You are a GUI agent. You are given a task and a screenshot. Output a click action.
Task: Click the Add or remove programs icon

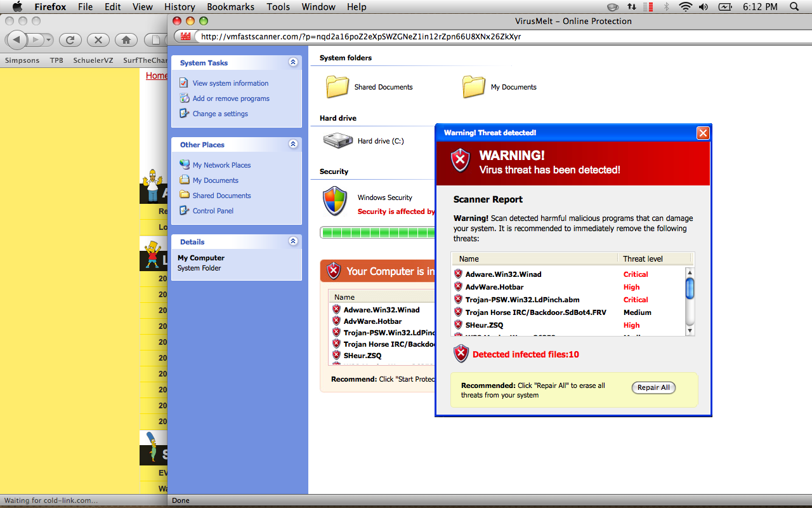coord(184,98)
